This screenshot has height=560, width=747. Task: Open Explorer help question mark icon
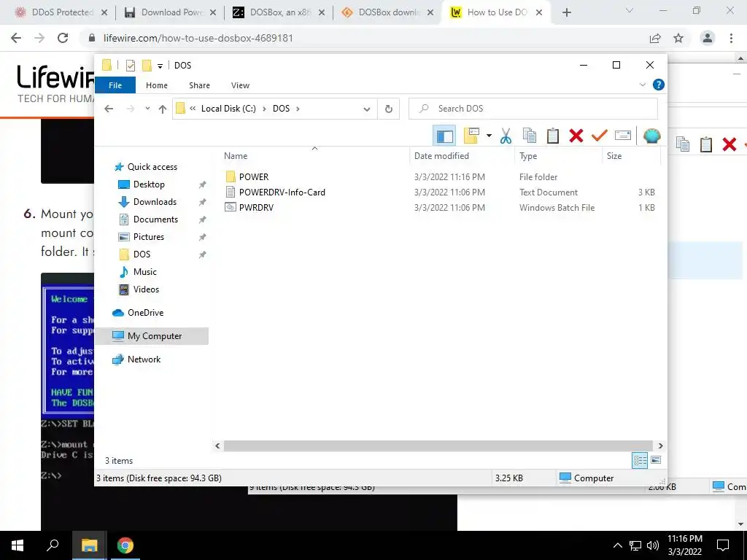(659, 85)
